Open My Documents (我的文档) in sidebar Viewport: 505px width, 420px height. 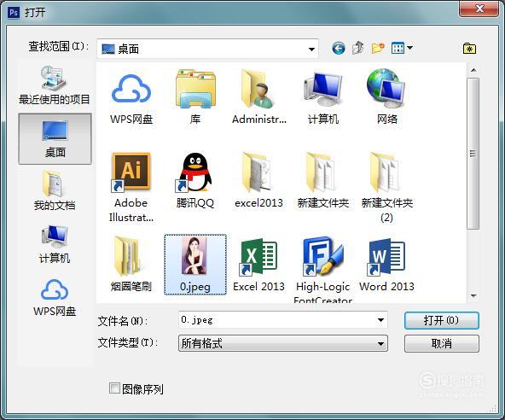pyautogui.click(x=55, y=191)
